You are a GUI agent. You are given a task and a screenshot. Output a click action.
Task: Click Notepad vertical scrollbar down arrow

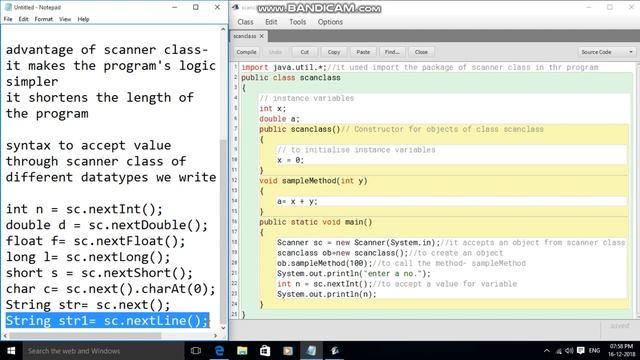(x=223, y=328)
